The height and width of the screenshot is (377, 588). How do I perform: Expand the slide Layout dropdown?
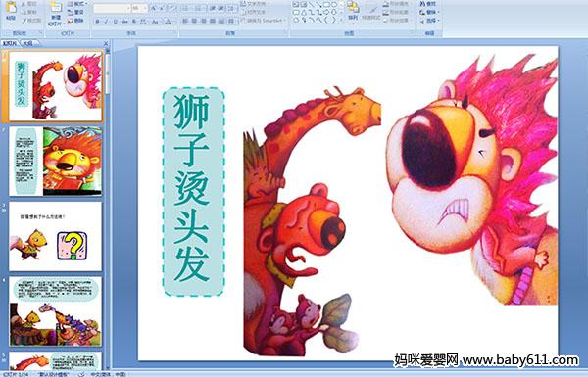coord(76,4)
